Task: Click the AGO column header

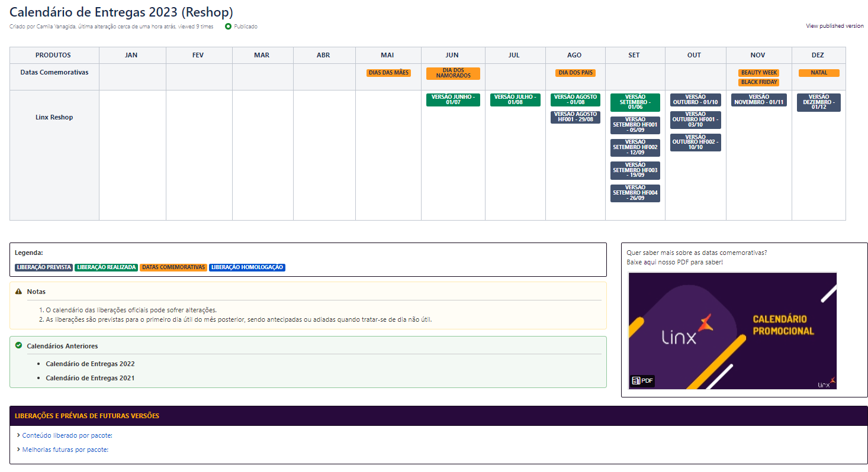Action: (574, 55)
